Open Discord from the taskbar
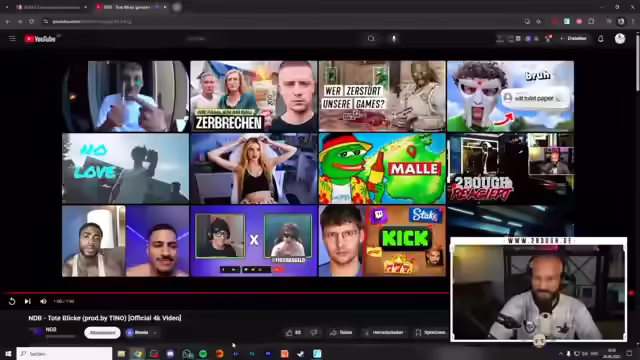Image resolution: width=640 pixels, height=360 pixels. pos(171,354)
